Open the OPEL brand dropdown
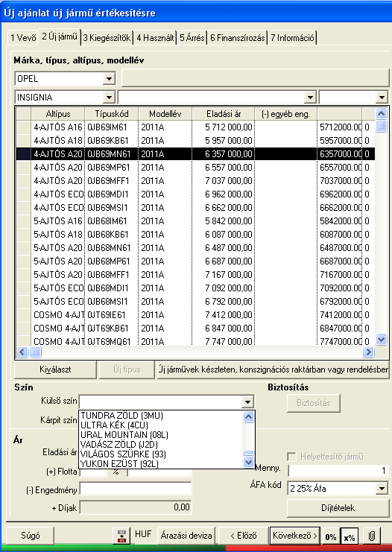 coord(110,78)
